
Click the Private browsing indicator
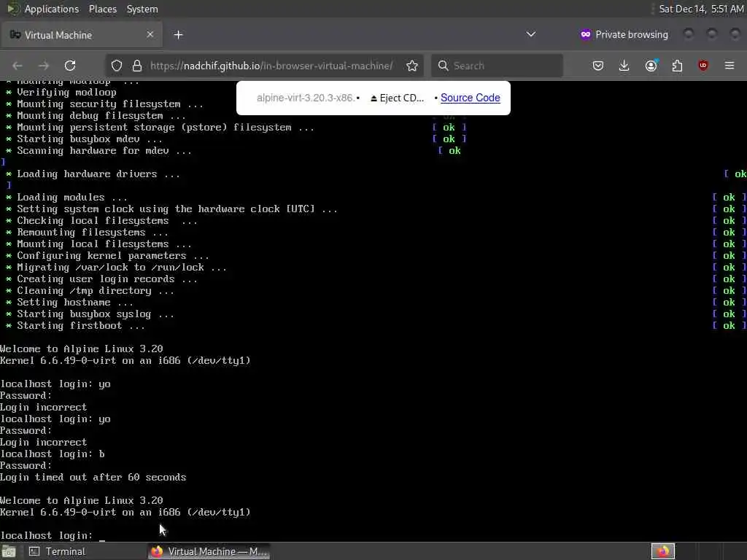pos(624,34)
